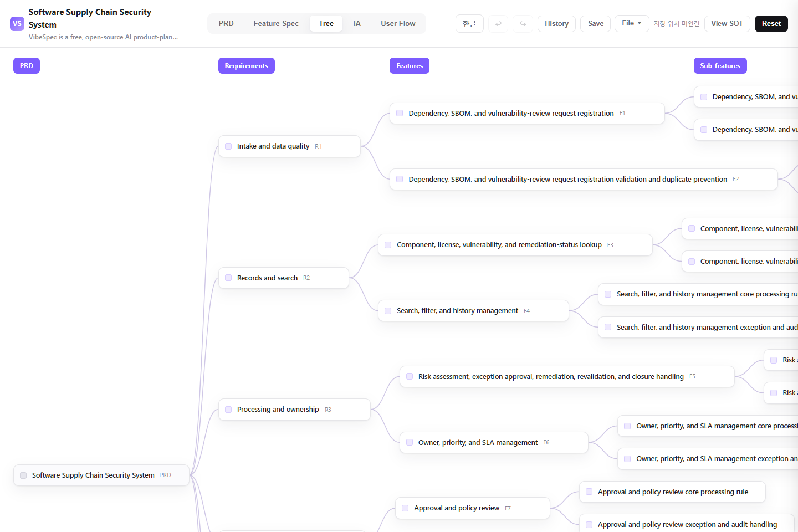
Task: Check the Intake and data quality checkbox
Action: [x=228, y=146]
